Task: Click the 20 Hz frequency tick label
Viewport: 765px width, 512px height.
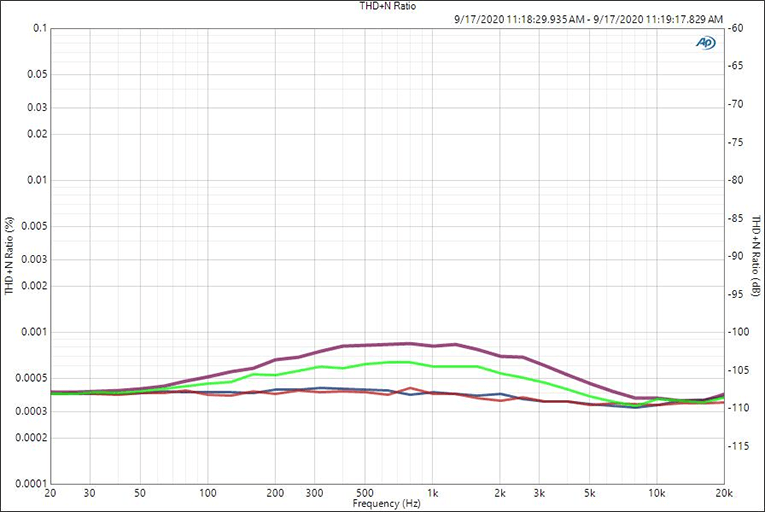Action: pos(50,494)
